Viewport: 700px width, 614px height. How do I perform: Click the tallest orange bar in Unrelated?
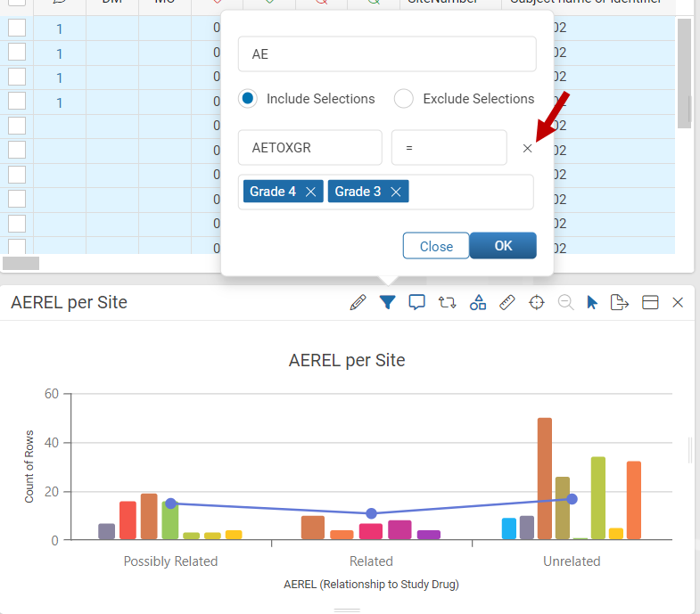[x=545, y=479]
